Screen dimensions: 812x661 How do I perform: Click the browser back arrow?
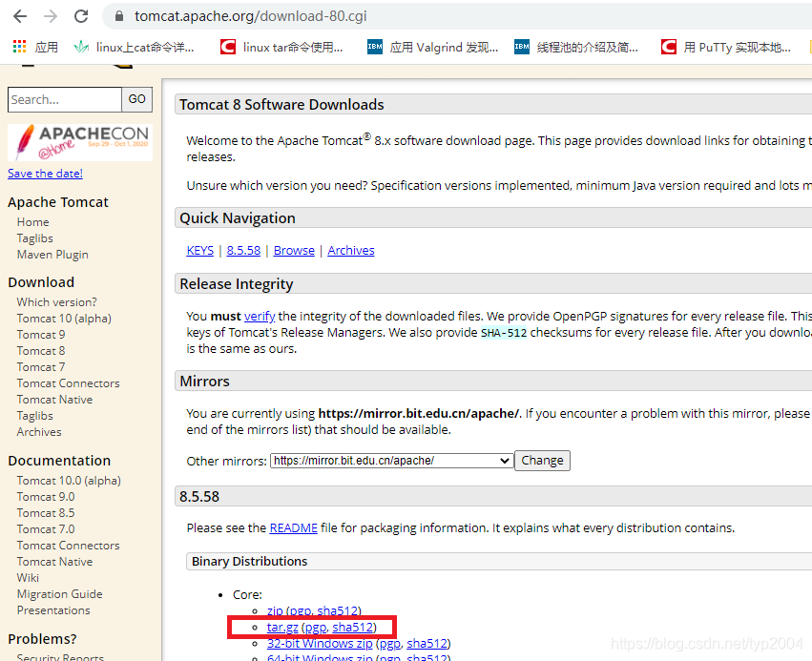[x=20, y=16]
